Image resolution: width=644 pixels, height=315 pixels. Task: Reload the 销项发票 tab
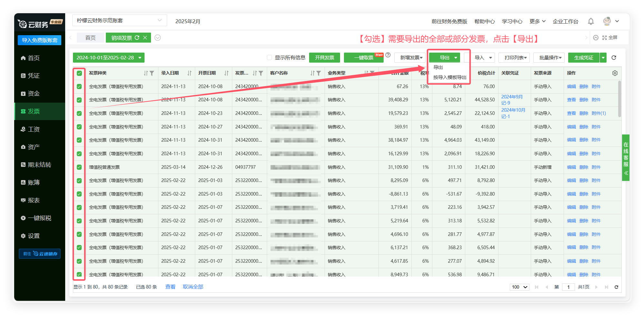tap(137, 38)
